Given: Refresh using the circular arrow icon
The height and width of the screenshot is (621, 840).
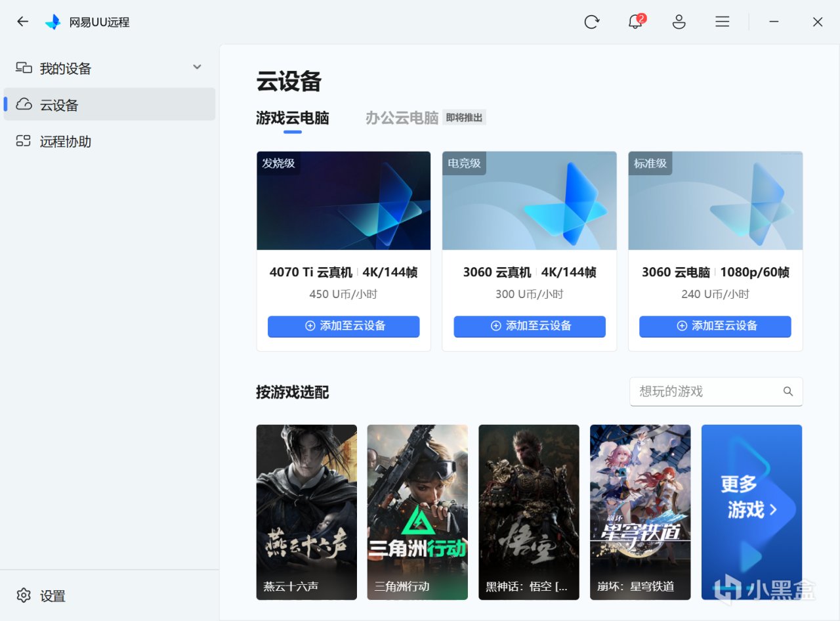Looking at the screenshot, I should click(x=592, y=22).
